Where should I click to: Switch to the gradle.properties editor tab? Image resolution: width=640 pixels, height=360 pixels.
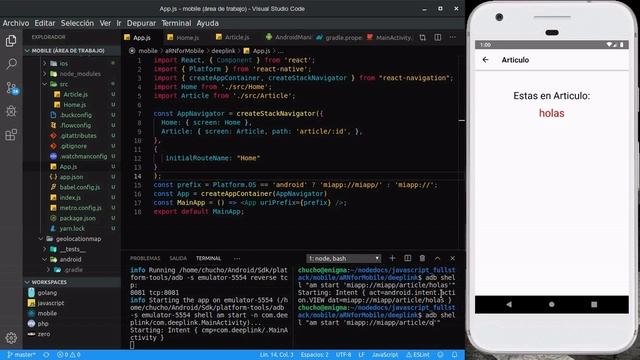coord(339,38)
